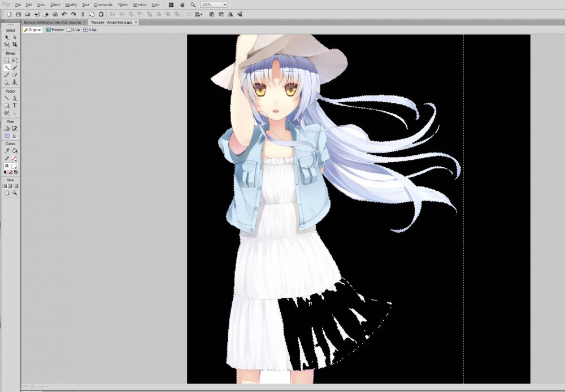Switch to Standard Screen mode
565x392 pixels.
click(5, 186)
